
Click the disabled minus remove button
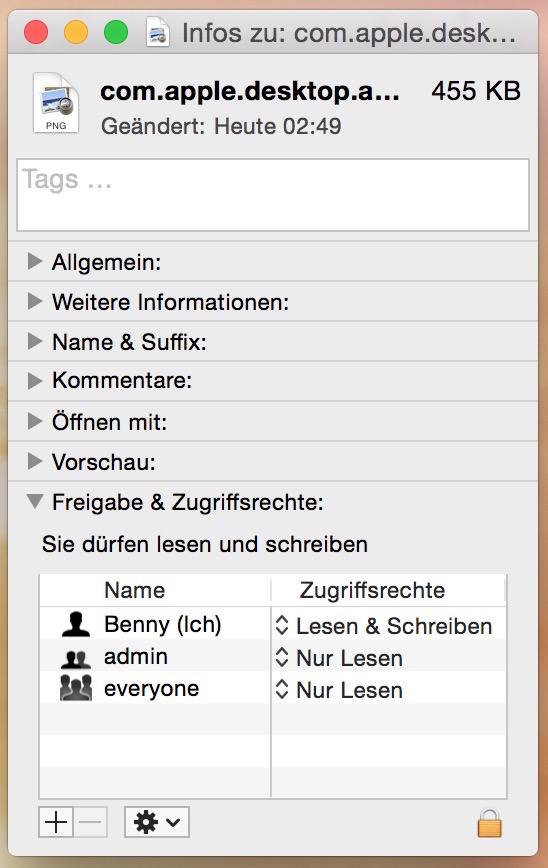point(90,822)
